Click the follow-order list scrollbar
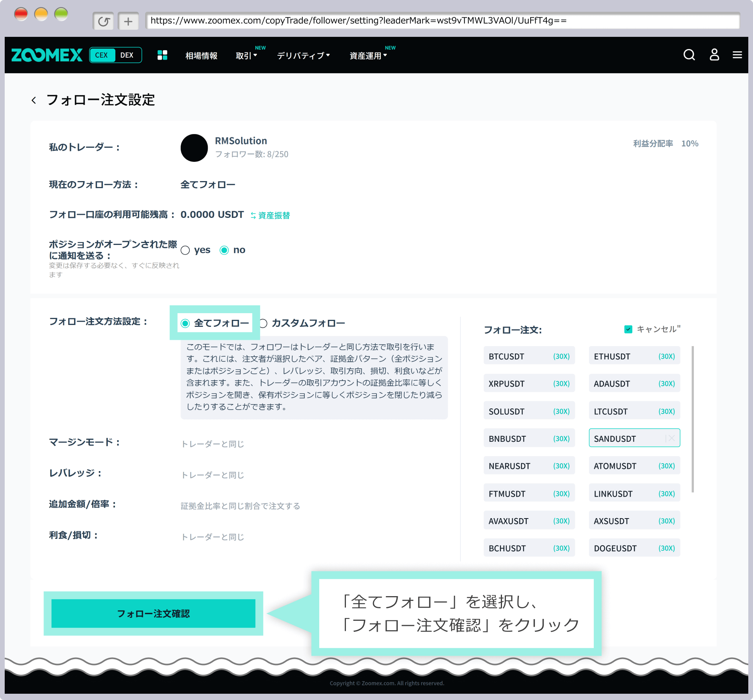Image resolution: width=753 pixels, height=700 pixels. point(693,419)
